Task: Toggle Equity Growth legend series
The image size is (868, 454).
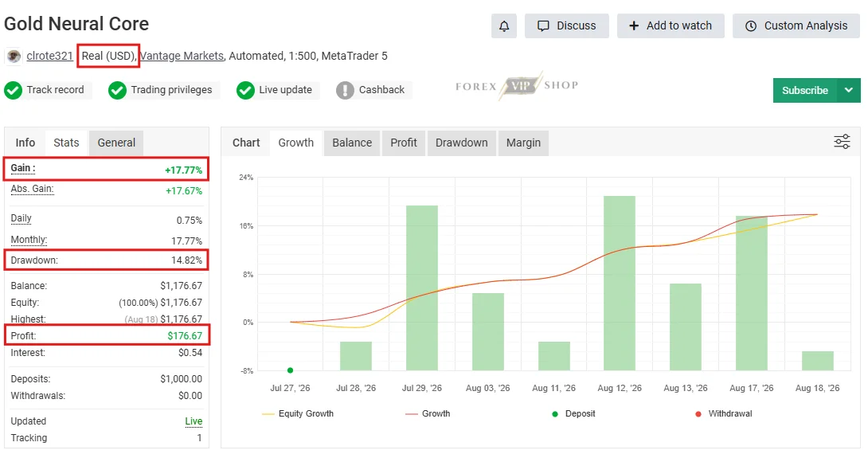Action: point(298,413)
